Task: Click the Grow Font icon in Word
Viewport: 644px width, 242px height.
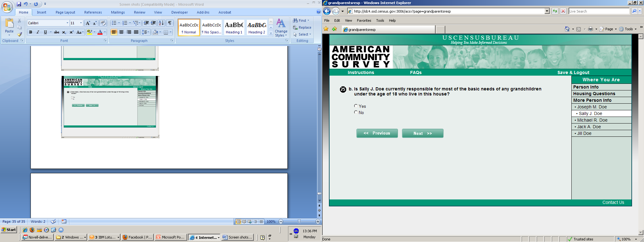Action: pyautogui.click(x=88, y=23)
